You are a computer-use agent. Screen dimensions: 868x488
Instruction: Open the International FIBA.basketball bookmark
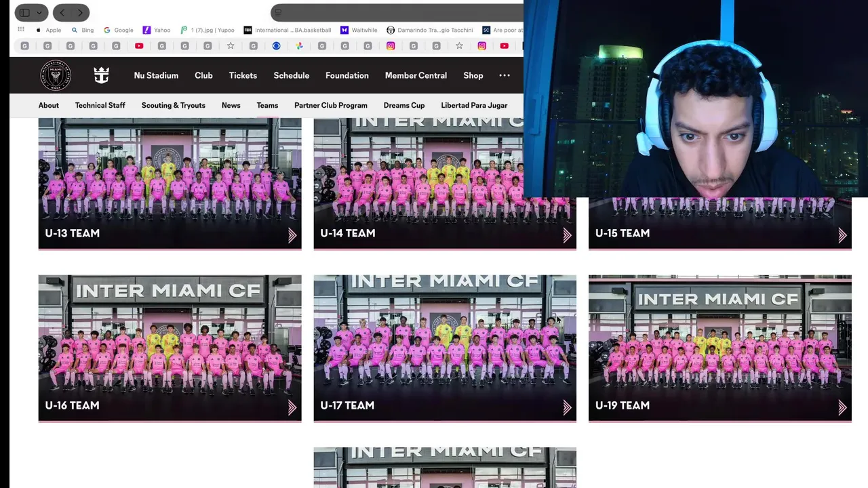tap(288, 30)
